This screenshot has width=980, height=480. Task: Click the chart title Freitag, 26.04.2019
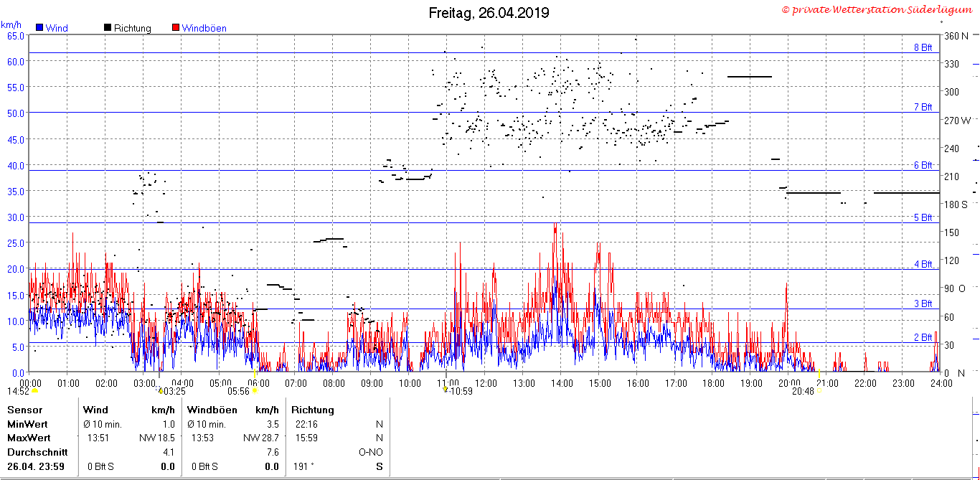click(489, 13)
